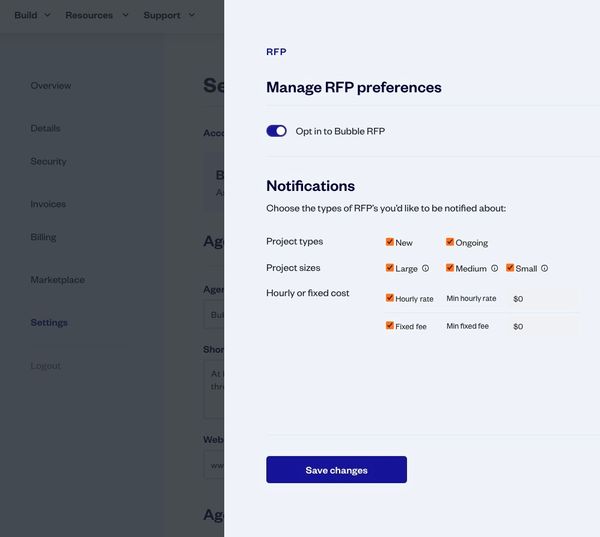The width and height of the screenshot is (600, 537).
Task: Click the info icon next to Small
Action: tap(544, 268)
